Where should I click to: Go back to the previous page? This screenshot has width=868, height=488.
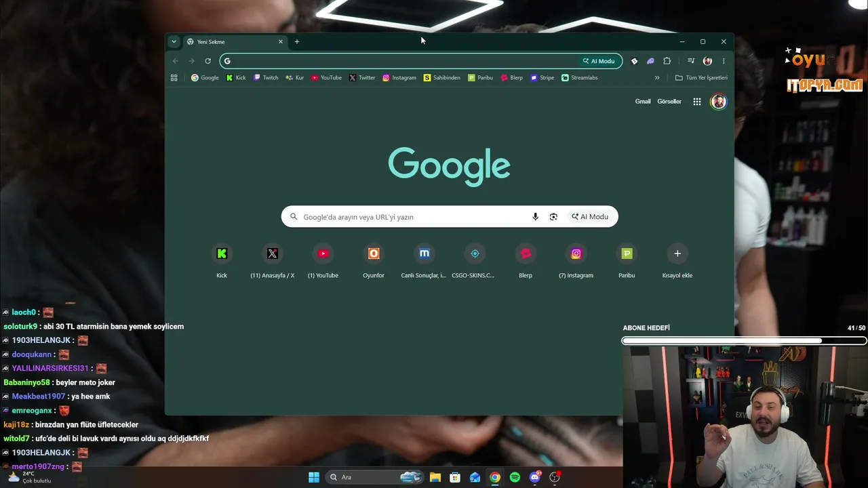[x=176, y=61]
